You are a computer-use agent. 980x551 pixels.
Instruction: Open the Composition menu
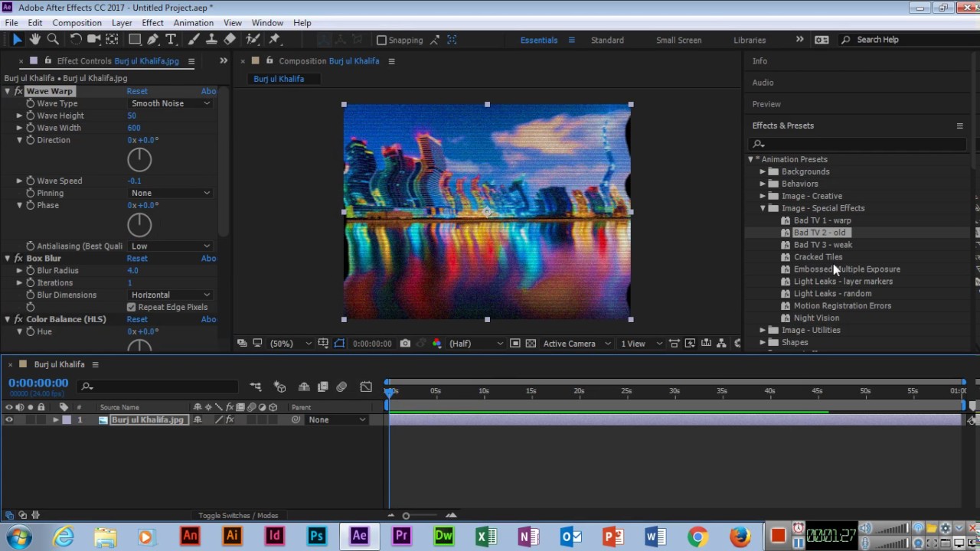(77, 23)
